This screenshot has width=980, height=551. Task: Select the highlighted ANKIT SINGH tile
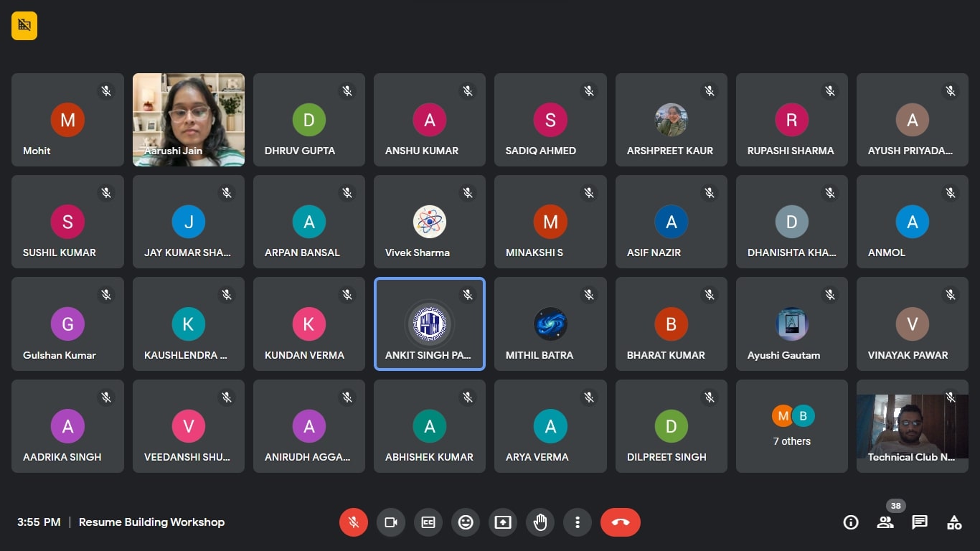pos(430,324)
